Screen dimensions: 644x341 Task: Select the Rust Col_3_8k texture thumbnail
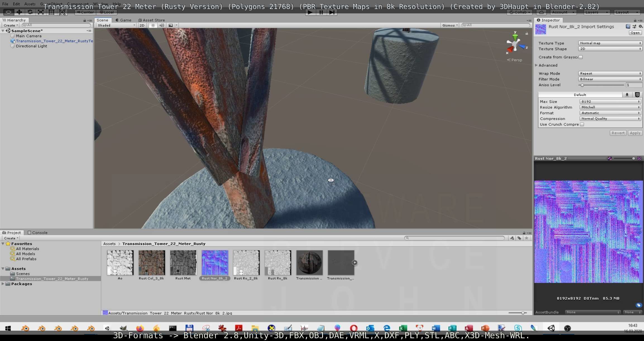pos(152,263)
